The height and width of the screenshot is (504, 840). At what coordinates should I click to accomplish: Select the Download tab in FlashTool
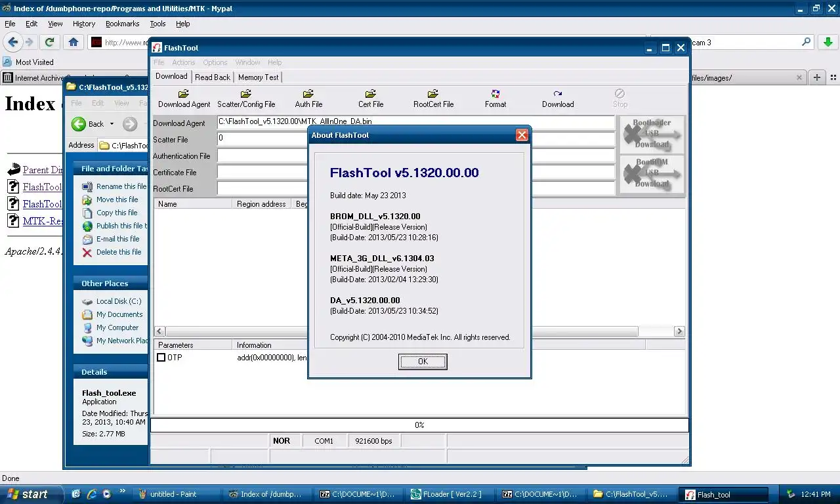pos(171,76)
